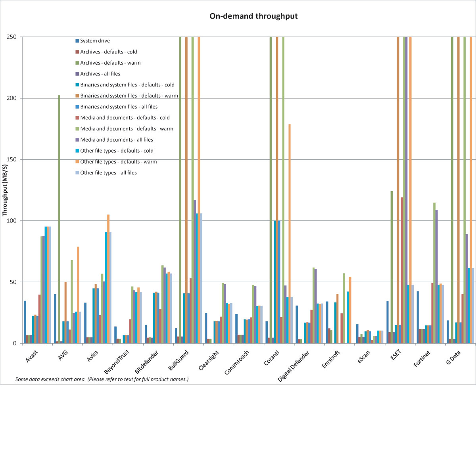The image size is (476, 452).
Task: Click the eScan axis label
Action: (364, 357)
